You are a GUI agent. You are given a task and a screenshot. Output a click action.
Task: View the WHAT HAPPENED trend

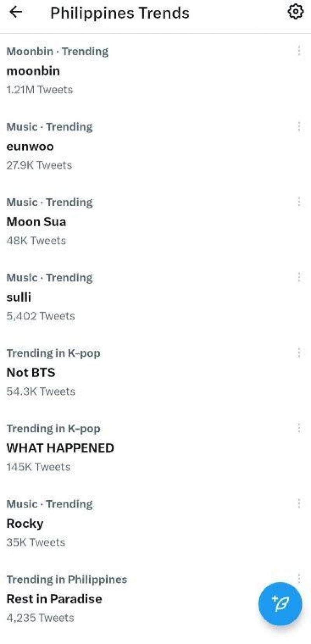point(60,448)
